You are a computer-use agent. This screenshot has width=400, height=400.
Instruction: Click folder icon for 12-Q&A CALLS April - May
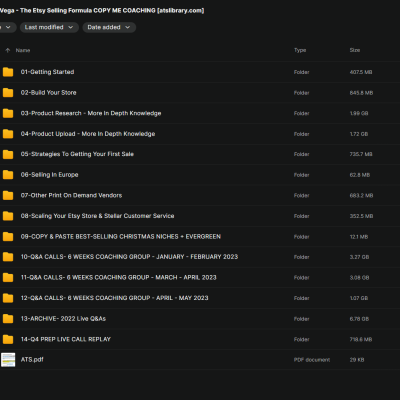coord(8,298)
